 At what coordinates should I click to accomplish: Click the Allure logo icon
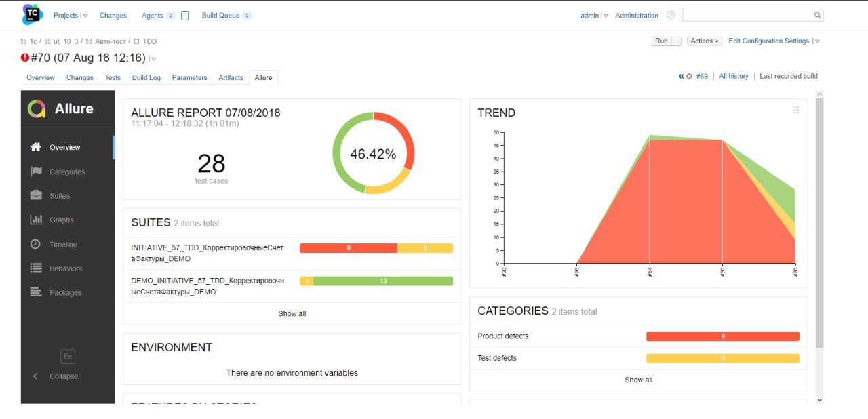[x=37, y=108]
